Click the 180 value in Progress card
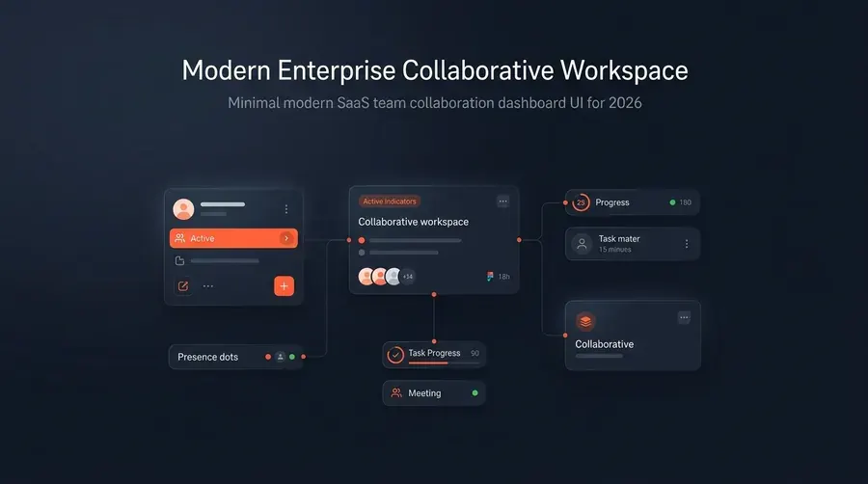The image size is (868, 484). click(686, 202)
